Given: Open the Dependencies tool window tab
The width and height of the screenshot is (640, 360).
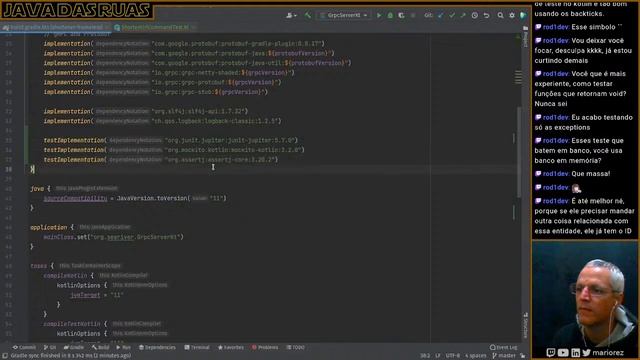Looking at the screenshot, I should (x=157, y=347).
